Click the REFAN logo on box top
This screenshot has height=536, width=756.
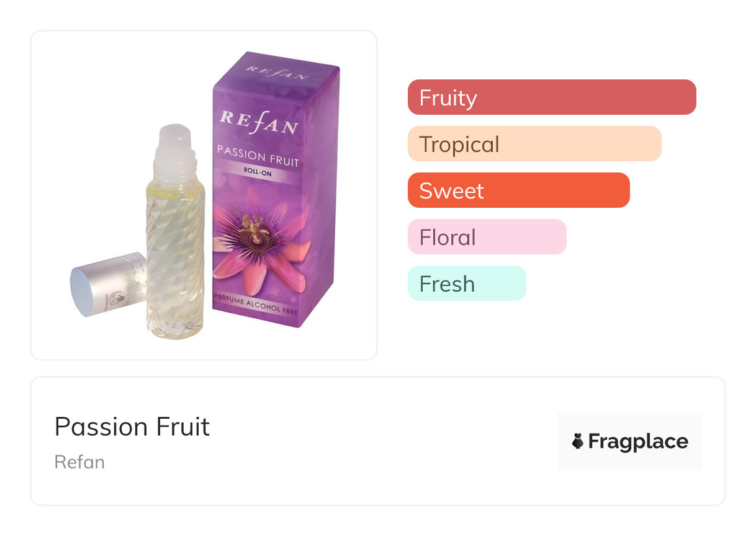pos(277,73)
